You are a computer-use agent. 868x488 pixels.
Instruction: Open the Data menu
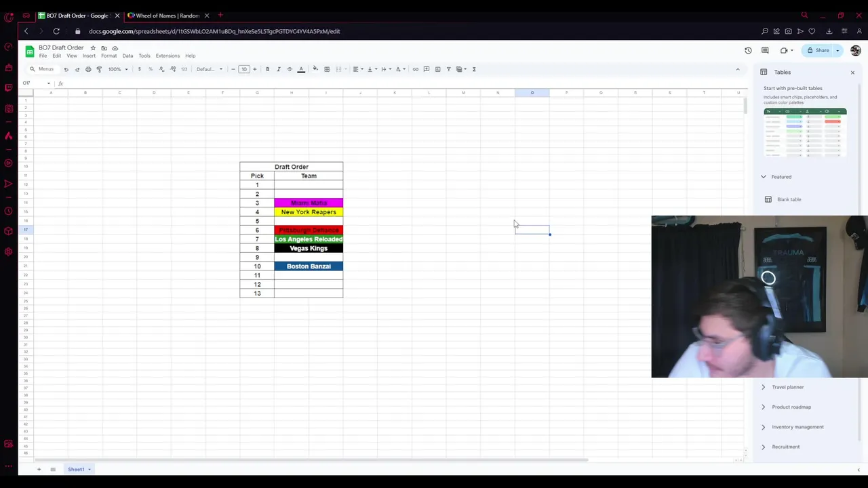pyautogui.click(x=127, y=56)
